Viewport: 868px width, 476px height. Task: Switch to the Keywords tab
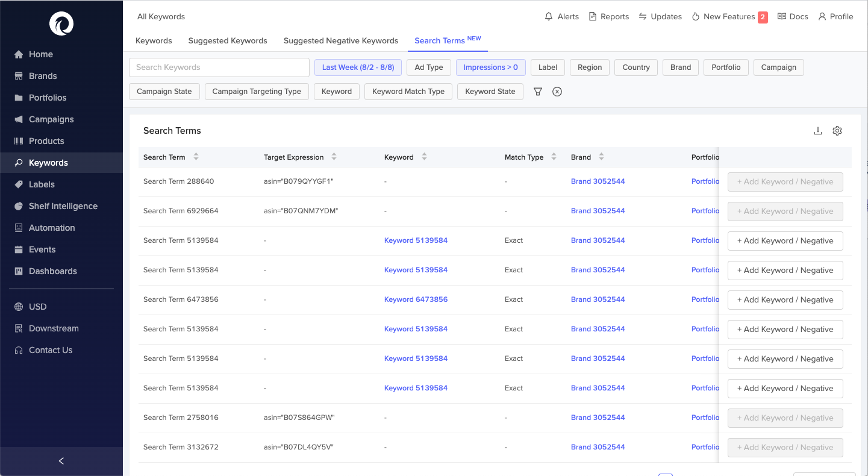pos(154,41)
